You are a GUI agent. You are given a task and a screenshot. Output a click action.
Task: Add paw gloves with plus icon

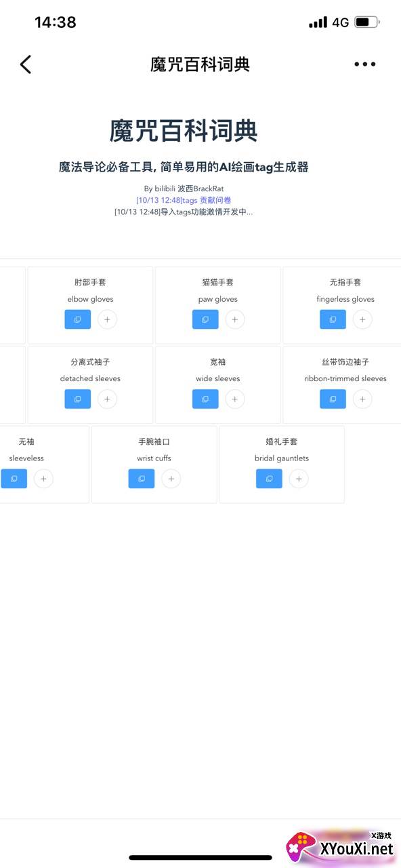click(x=235, y=319)
